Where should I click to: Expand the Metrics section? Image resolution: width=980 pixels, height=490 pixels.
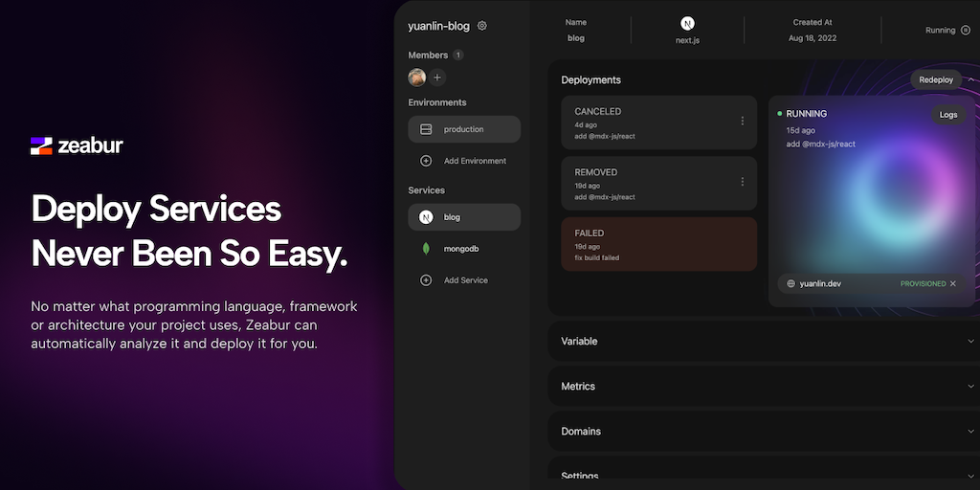click(x=971, y=387)
